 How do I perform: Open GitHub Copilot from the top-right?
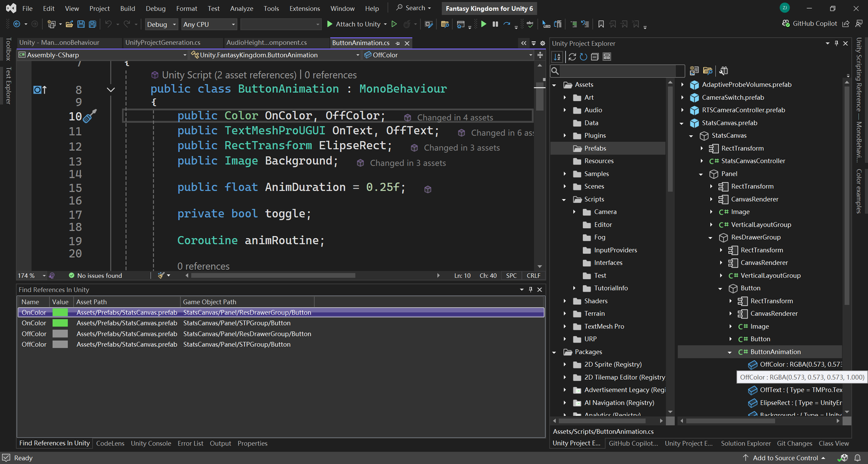pos(809,24)
